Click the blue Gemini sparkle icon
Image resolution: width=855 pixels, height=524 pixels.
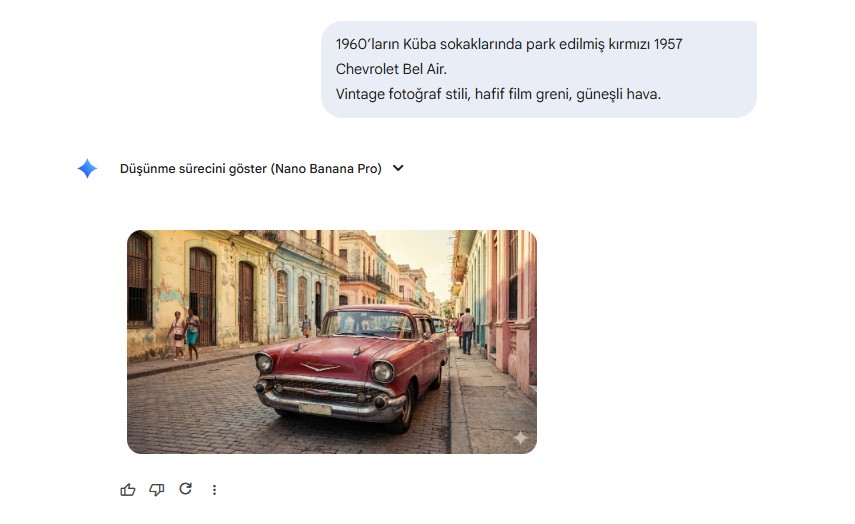[x=87, y=169]
